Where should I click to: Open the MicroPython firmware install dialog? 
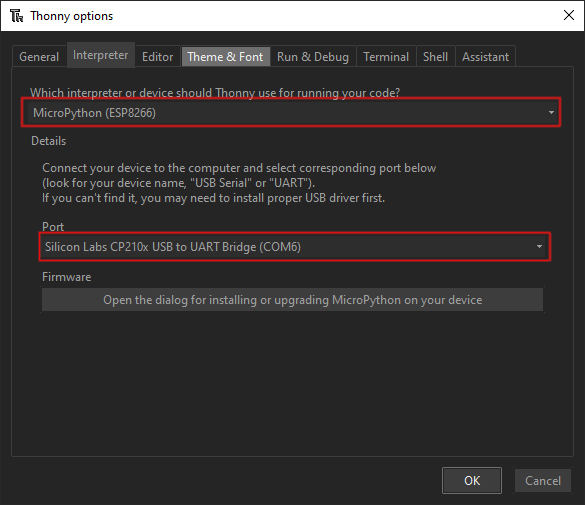[x=292, y=300]
